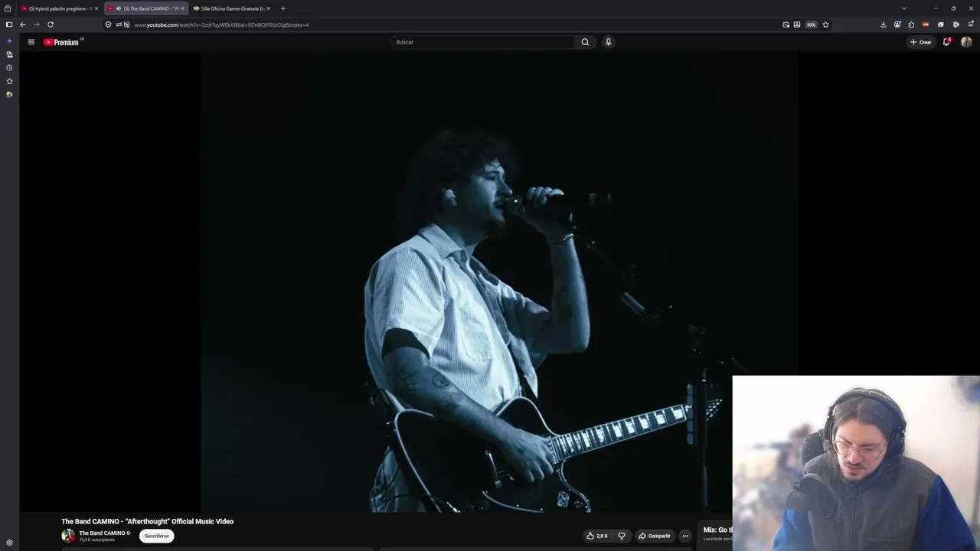Open browser downloads panel
The image size is (980, 551).
tap(884, 24)
